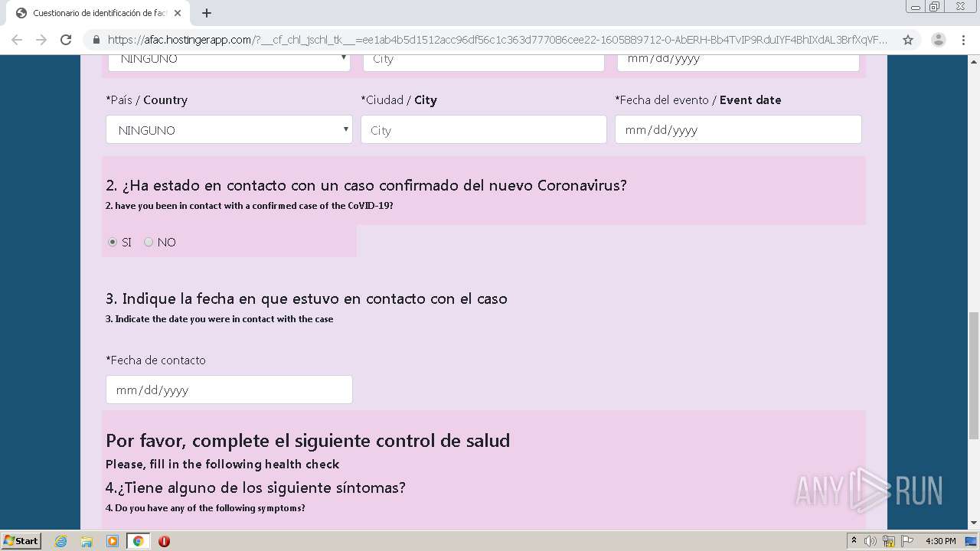Click the '*Fecha de contacto' label
980x551 pixels.
tap(155, 360)
